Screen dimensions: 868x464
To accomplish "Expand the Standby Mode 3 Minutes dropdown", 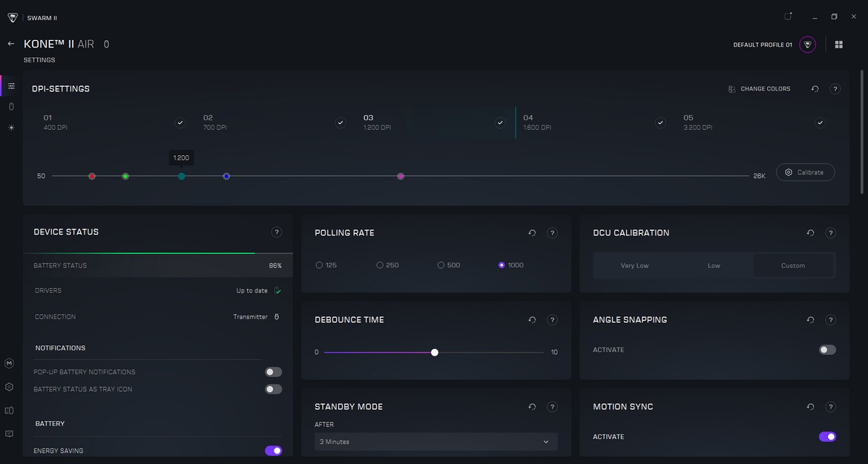I will click(435, 442).
